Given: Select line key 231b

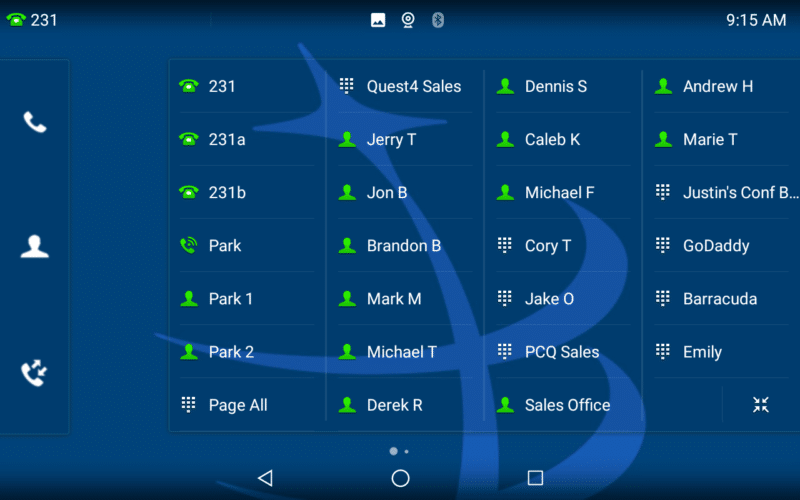Looking at the screenshot, I should 247,192.
